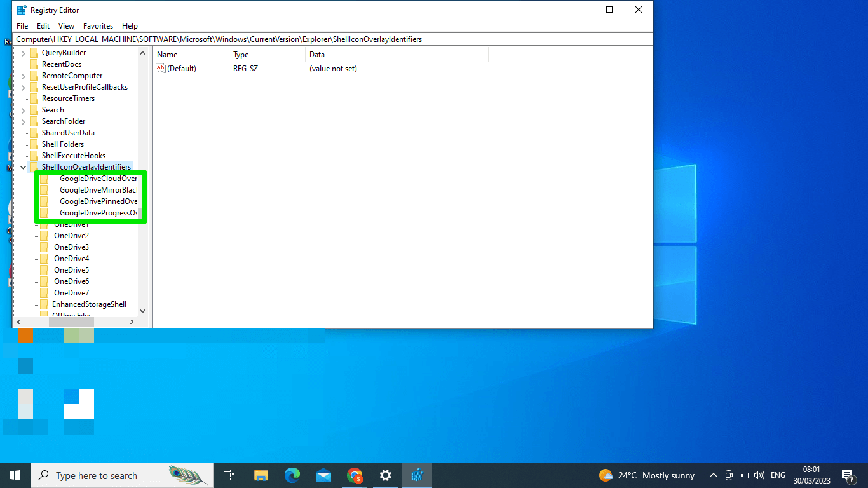
Task: Open the Edit menu
Action: (43, 26)
